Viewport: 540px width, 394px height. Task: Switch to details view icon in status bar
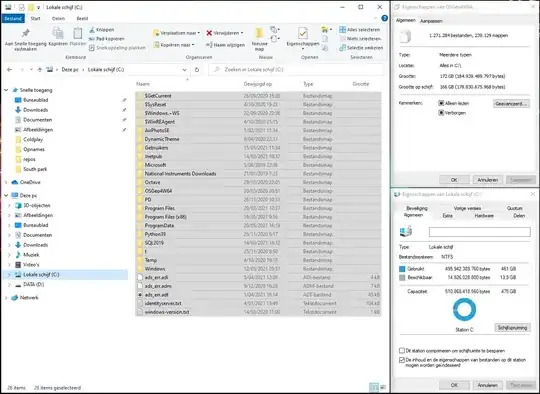[373, 387]
